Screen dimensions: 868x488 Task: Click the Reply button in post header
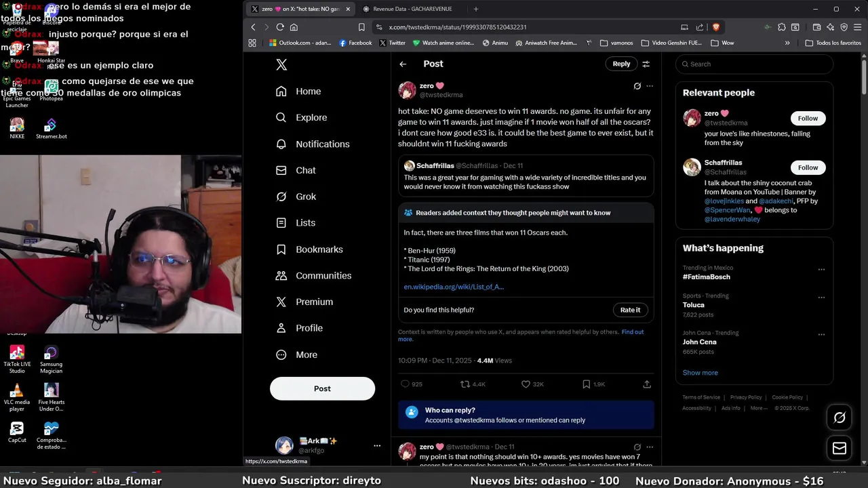(621, 64)
